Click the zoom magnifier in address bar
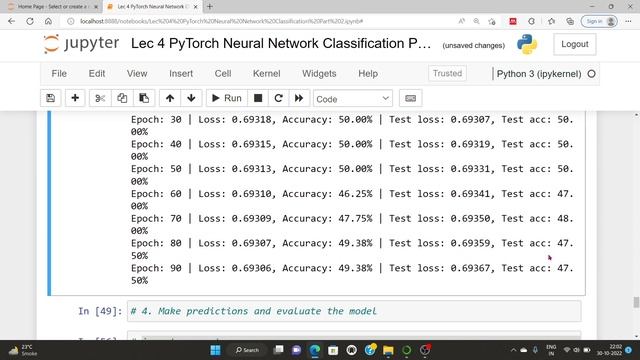The image size is (640, 360). 476,21
